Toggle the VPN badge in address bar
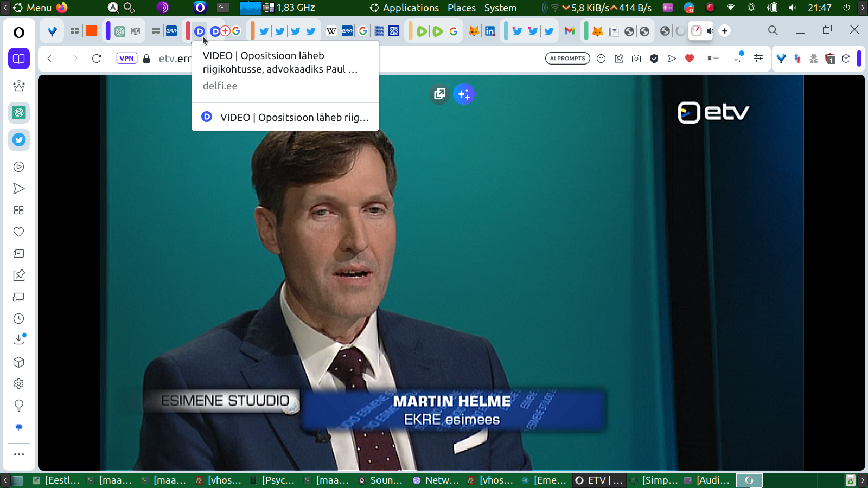The width and height of the screenshot is (868, 488). coord(126,59)
